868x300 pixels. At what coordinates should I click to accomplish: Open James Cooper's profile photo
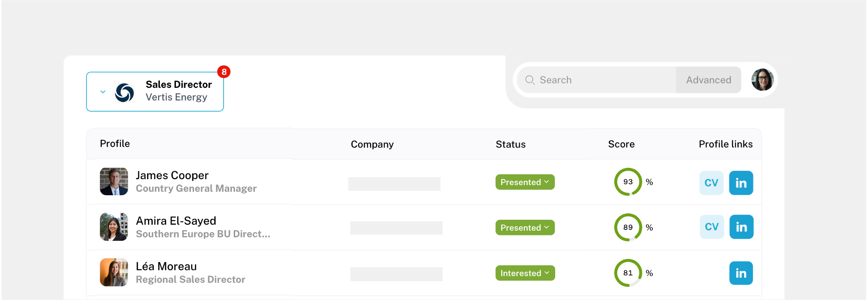tap(114, 181)
